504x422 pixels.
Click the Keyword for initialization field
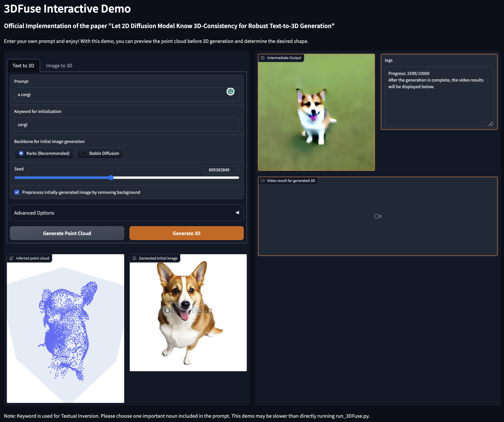coord(127,124)
